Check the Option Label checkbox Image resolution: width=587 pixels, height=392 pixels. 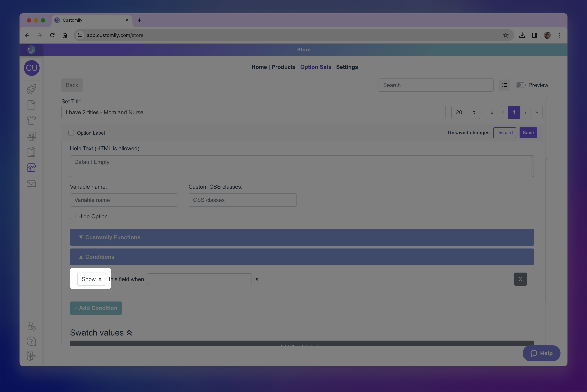tap(71, 133)
